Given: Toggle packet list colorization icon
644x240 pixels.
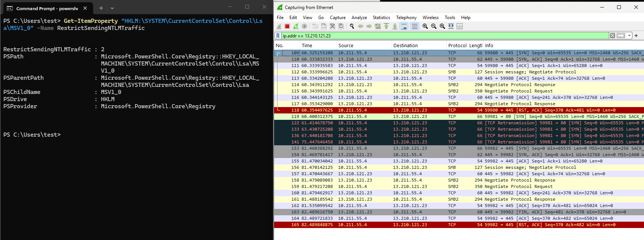Looking at the screenshot, I should click(414, 26).
